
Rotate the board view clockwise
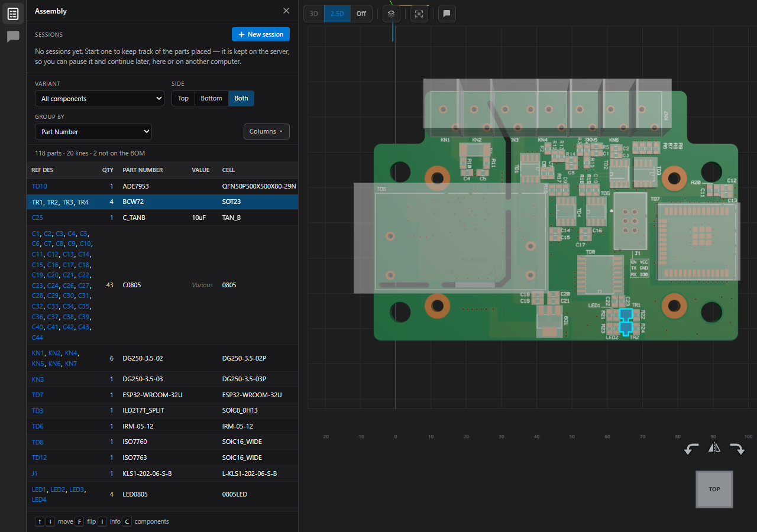tap(737, 449)
